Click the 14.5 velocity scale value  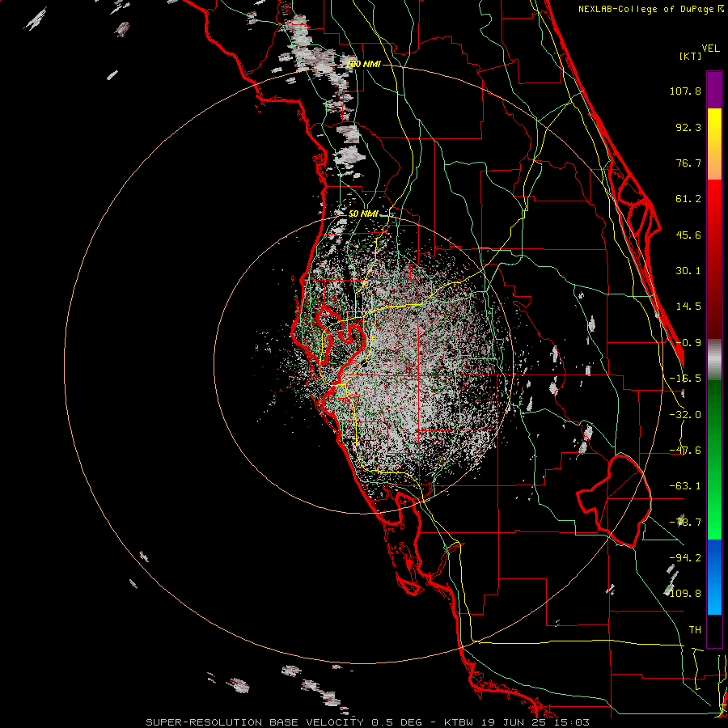pos(688,307)
